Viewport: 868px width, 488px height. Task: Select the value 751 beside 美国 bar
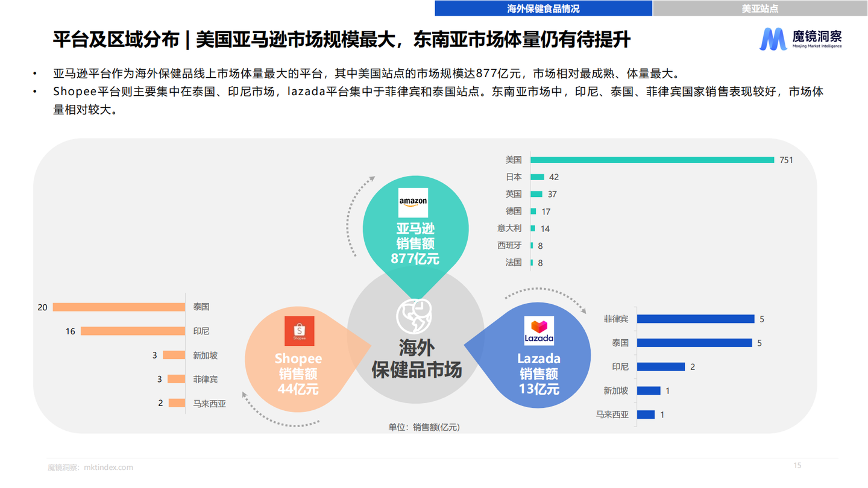pos(786,160)
